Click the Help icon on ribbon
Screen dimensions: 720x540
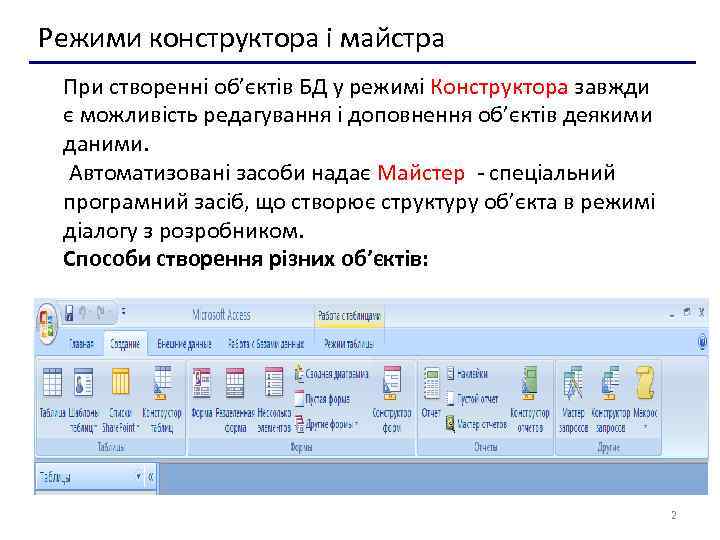point(701,343)
